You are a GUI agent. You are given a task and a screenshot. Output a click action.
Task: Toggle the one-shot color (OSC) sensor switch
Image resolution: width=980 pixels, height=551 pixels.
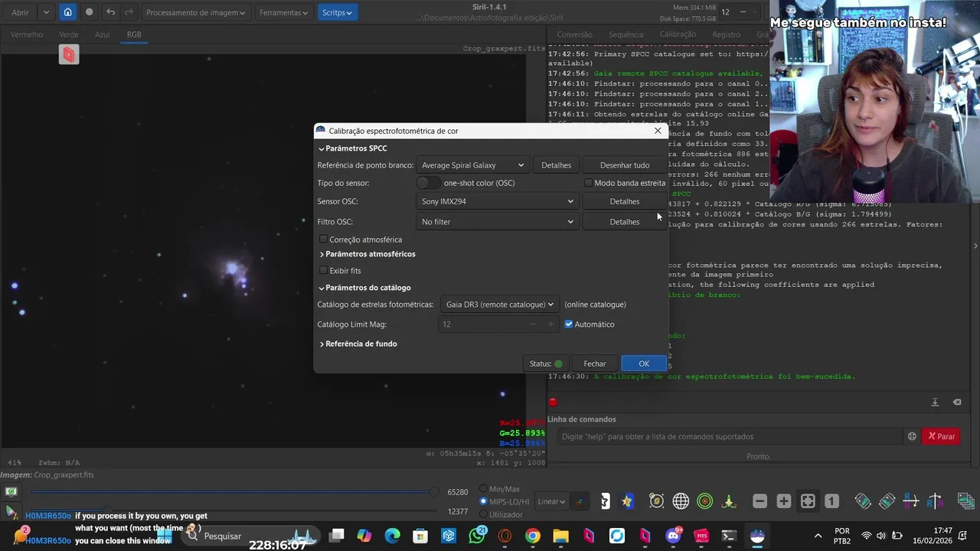click(428, 183)
